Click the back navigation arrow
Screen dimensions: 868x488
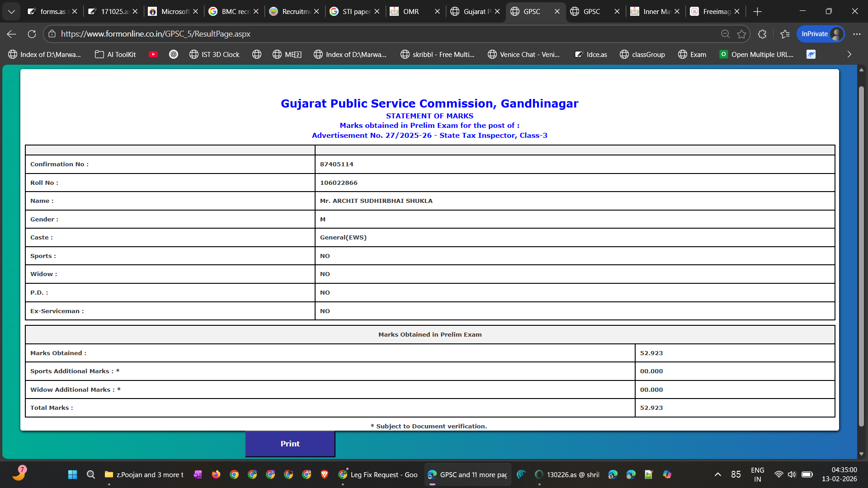coord(12,34)
